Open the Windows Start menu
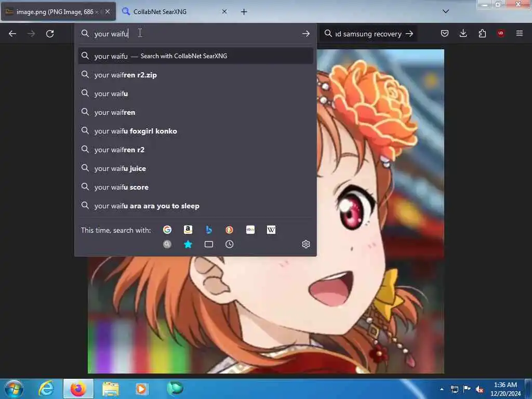532x399 pixels. [x=14, y=389]
